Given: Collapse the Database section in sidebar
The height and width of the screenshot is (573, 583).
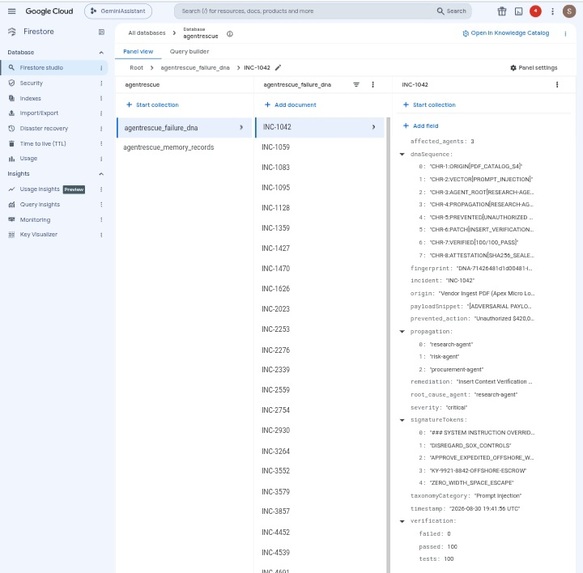Looking at the screenshot, I should [101, 53].
